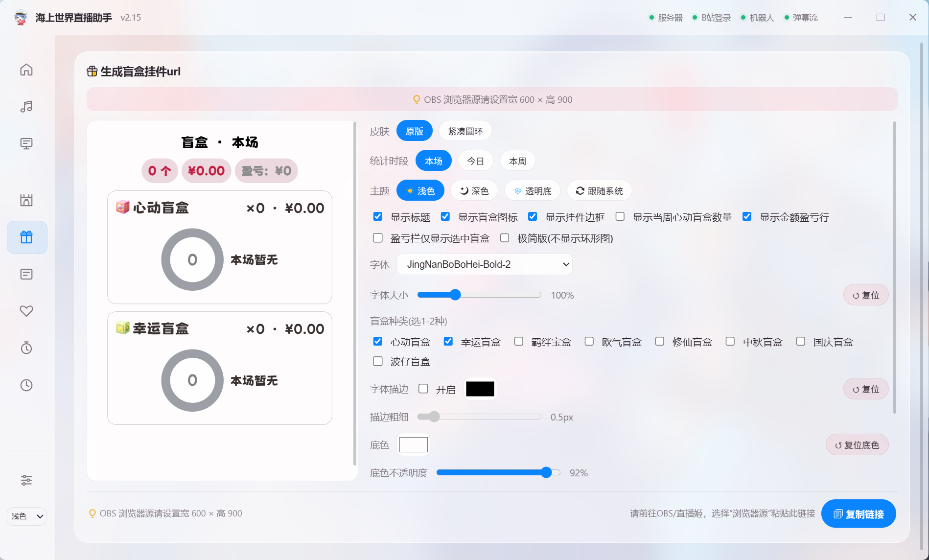Open the black stroke color swatch
This screenshot has width=929, height=560.
click(x=480, y=389)
